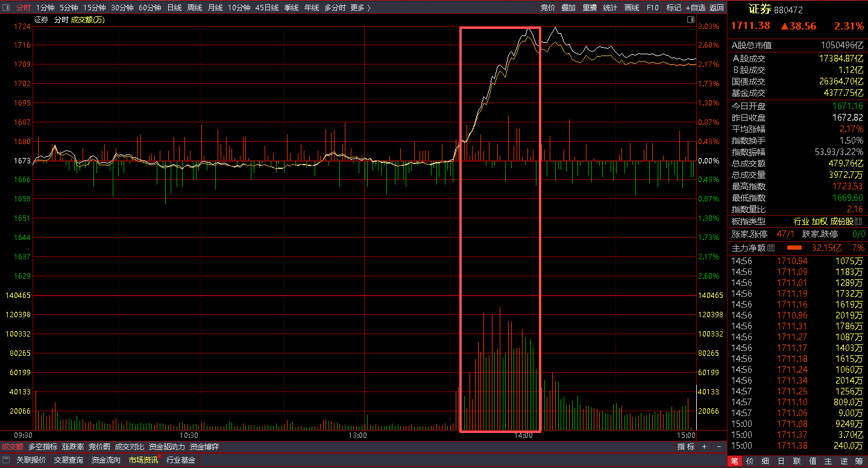Select the 多空指标 indicator tab
868x468 pixels.
pos(43,447)
